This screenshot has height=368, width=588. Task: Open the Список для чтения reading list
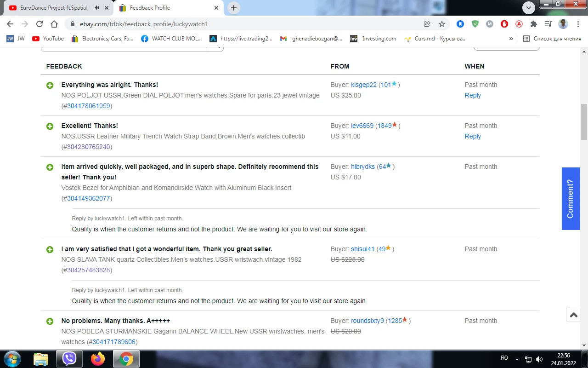tap(552, 39)
